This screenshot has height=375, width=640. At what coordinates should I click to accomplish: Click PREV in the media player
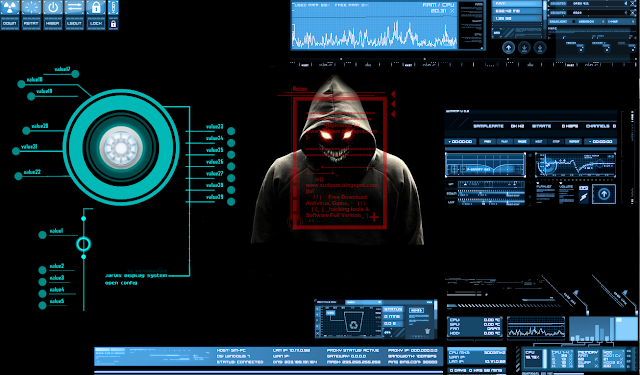click(x=487, y=142)
